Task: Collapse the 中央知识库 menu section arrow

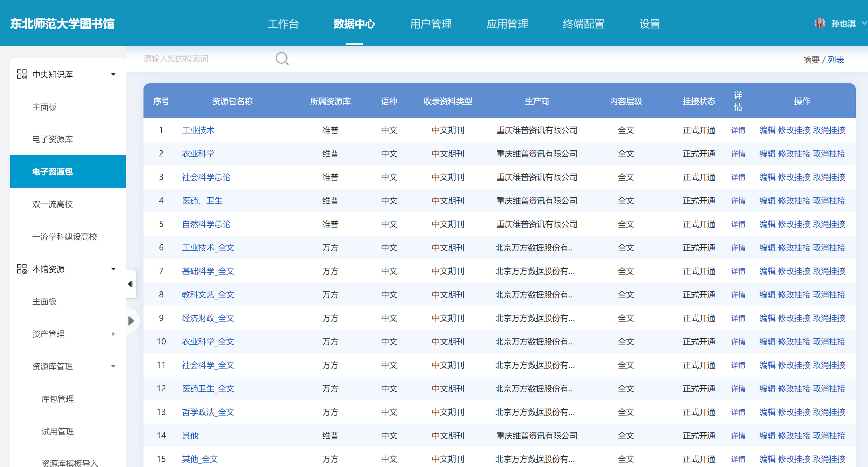Action: tap(113, 74)
